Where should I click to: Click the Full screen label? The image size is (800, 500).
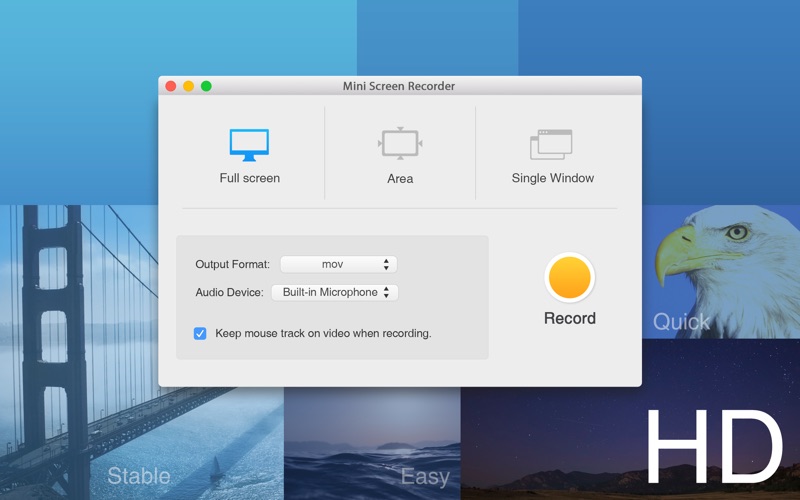pos(249,178)
